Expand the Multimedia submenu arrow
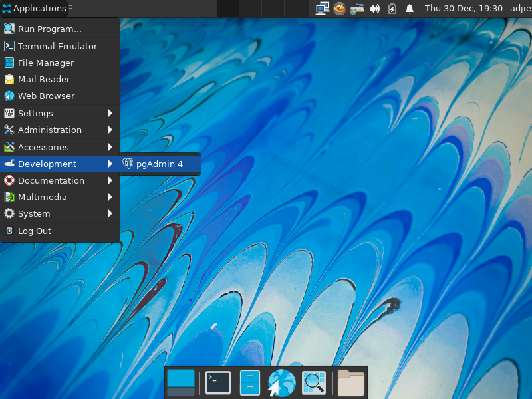 (x=110, y=197)
